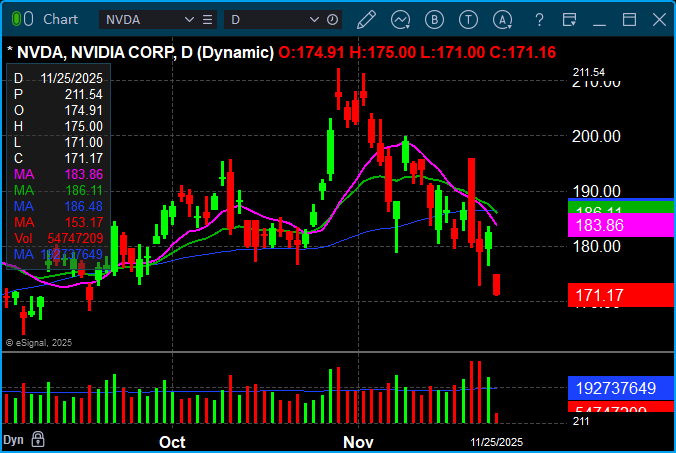Click the circled B toolbar button
Screen dimensions: 676x453
434,20
